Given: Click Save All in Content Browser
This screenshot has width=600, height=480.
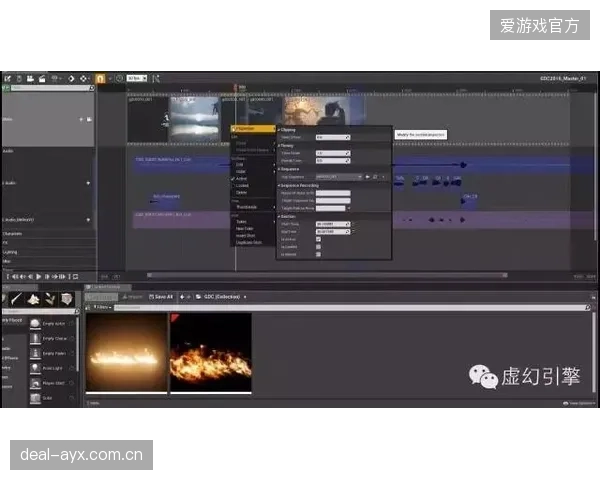Looking at the screenshot, I should pos(161,297).
